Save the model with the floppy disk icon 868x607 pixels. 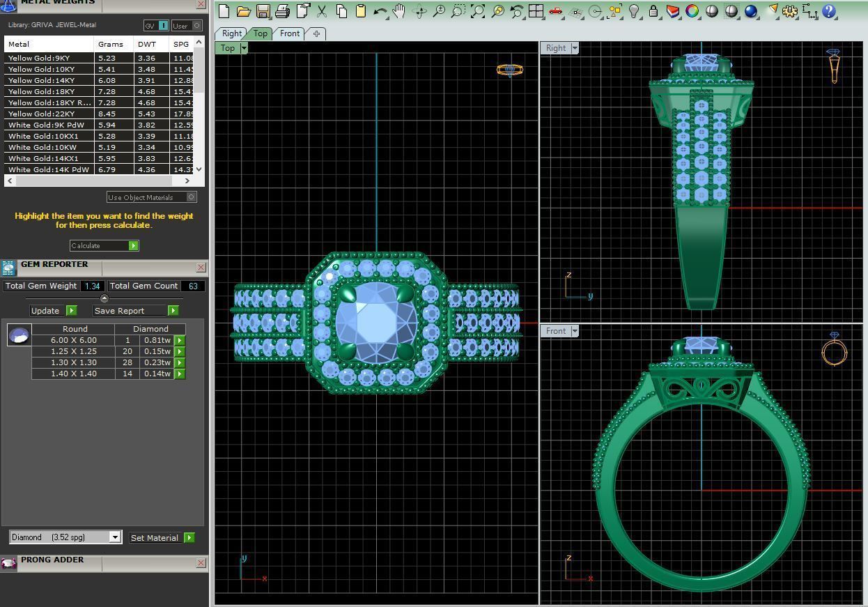pos(263,11)
